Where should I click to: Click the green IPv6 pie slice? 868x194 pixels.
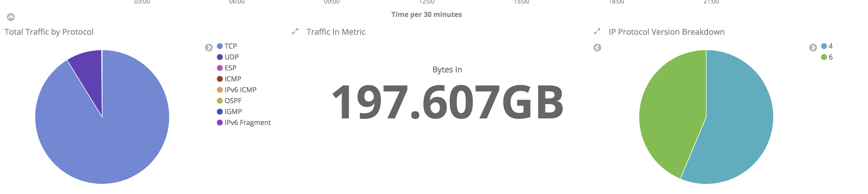click(669, 111)
